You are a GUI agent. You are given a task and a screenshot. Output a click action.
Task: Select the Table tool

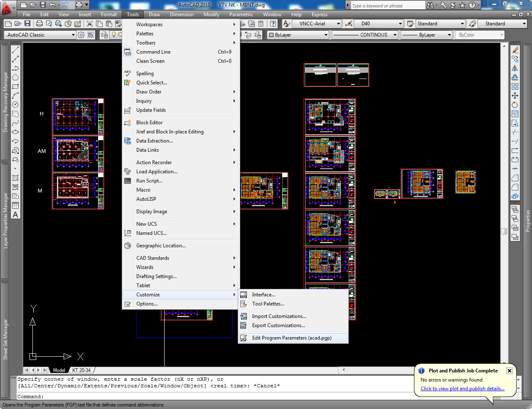pos(15,205)
